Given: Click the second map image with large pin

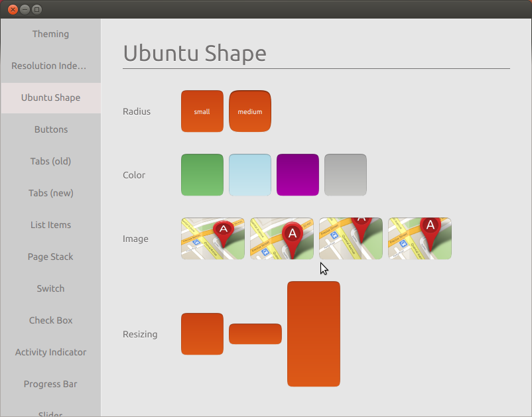Looking at the screenshot, I should [281, 238].
